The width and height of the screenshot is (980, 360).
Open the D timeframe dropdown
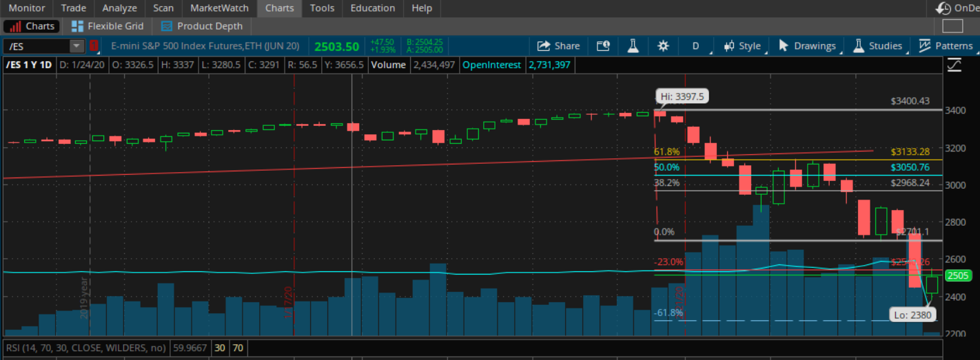[695, 45]
